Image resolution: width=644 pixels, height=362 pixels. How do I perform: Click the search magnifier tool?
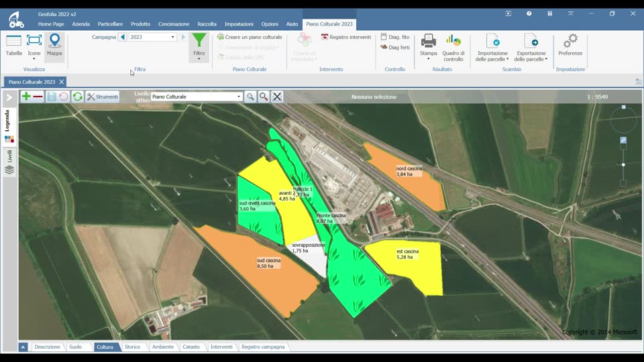click(x=264, y=97)
